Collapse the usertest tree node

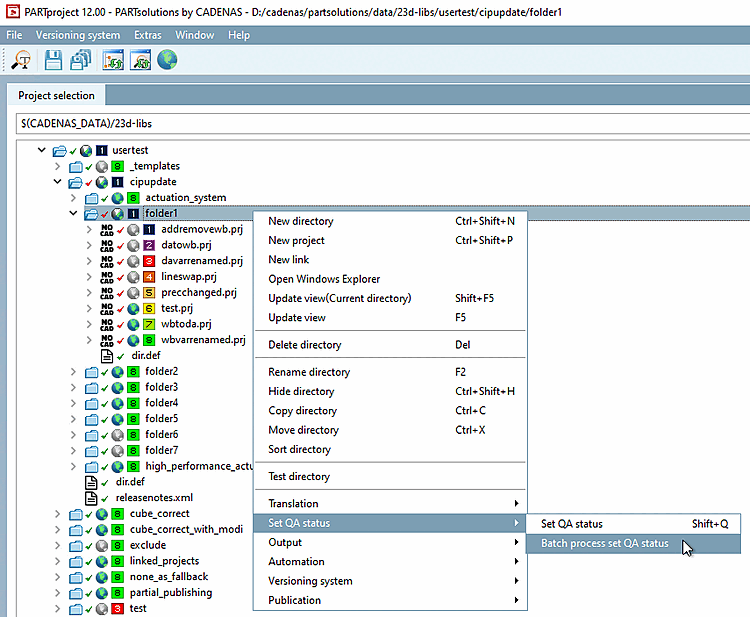click(42, 150)
